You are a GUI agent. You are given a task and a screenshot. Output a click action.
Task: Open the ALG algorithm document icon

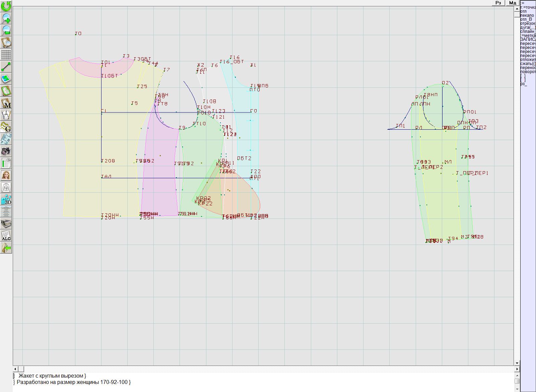click(x=6, y=236)
